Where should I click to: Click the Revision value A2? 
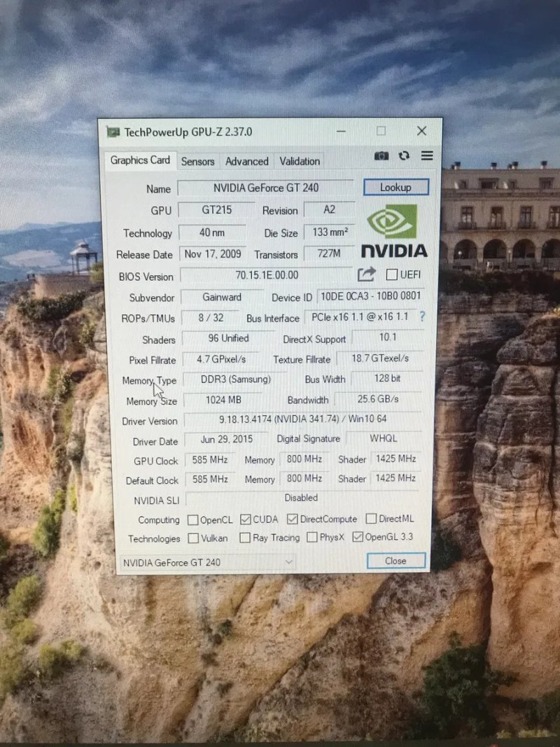pos(329,209)
